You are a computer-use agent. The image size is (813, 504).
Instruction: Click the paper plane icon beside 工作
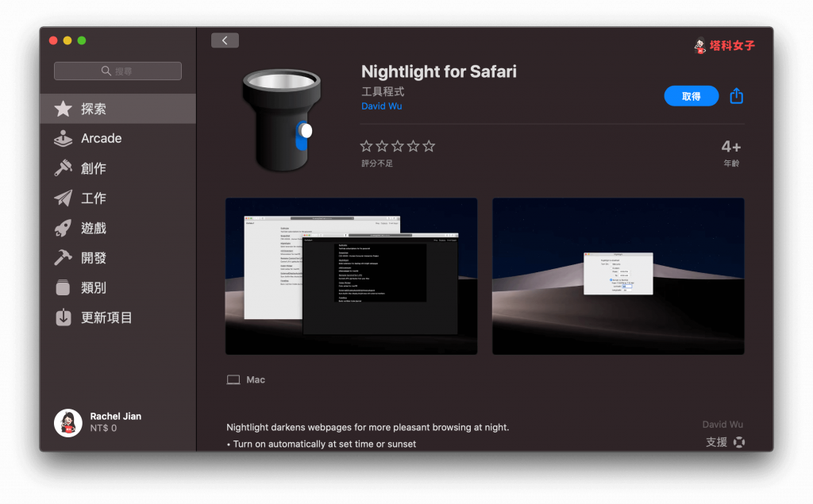(x=64, y=198)
